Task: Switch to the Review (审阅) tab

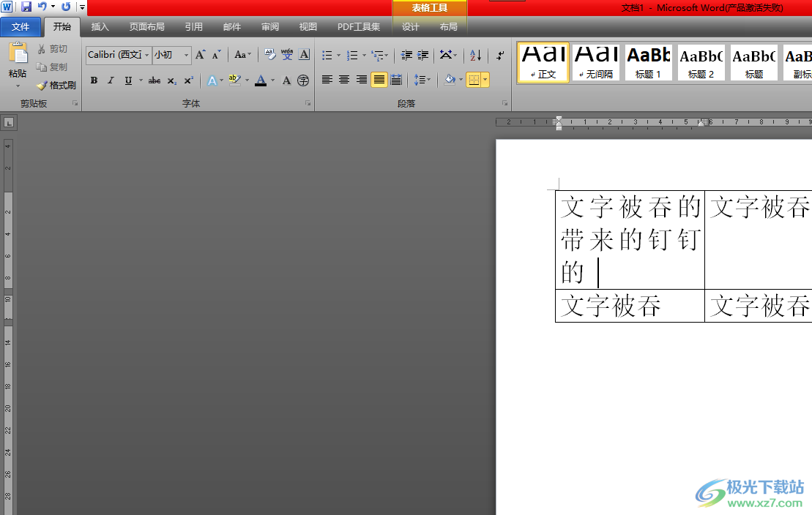Action: point(269,27)
